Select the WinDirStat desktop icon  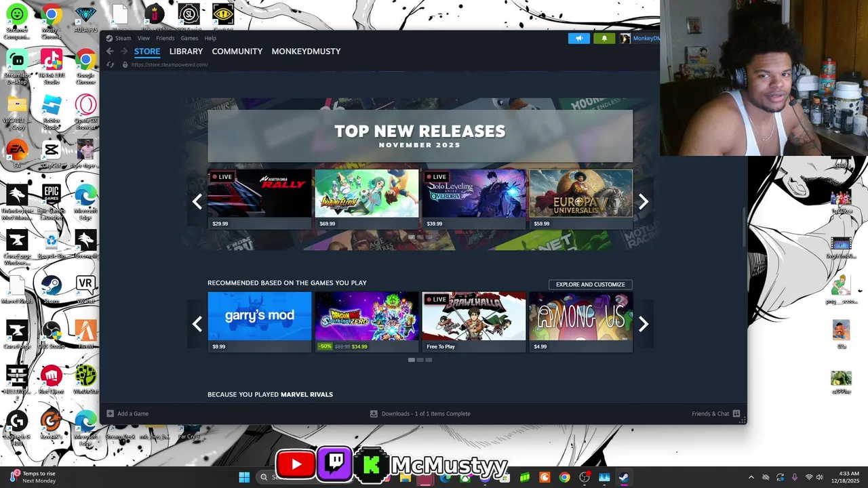click(85, 380)
